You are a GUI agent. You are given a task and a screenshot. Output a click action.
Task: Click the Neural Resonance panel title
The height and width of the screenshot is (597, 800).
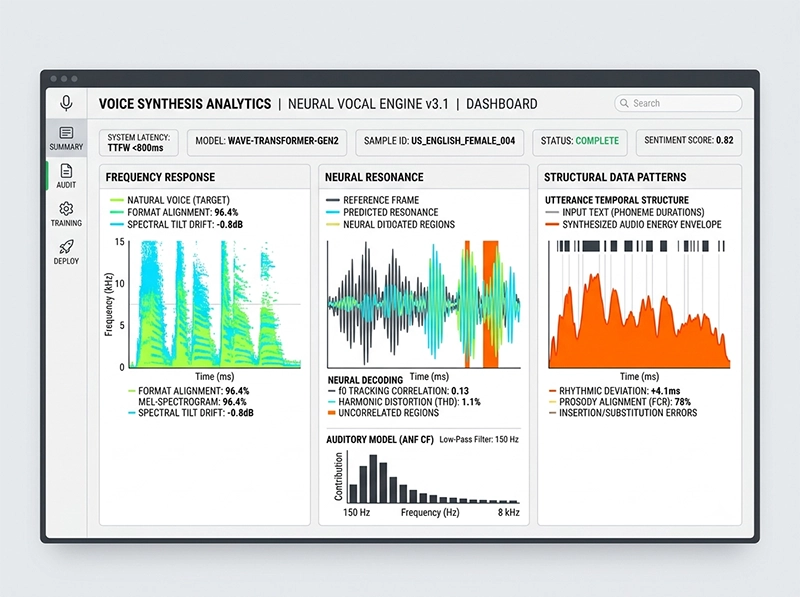click(374, 177)
